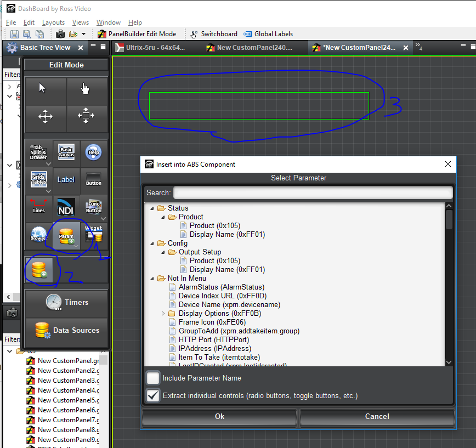The image size is (476, 448).
Task: Select the NDI tool
Action: tap(66, 207)
